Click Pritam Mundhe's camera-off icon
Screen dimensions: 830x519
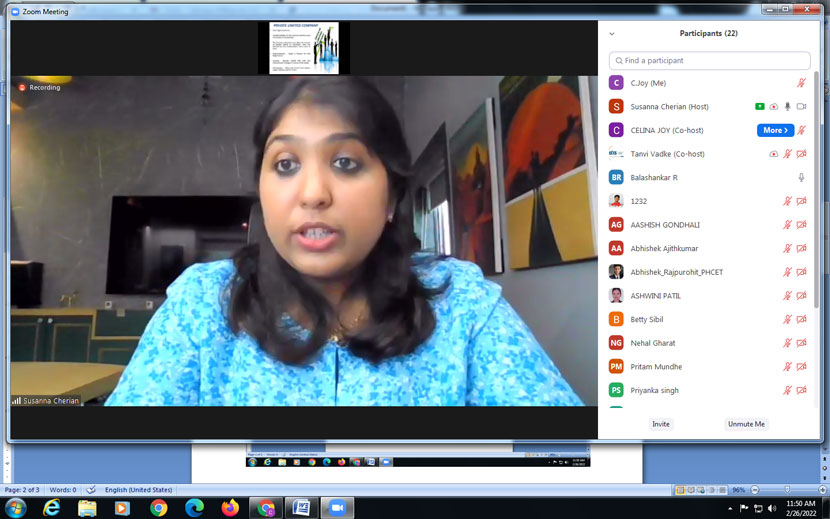click(801, 366)
